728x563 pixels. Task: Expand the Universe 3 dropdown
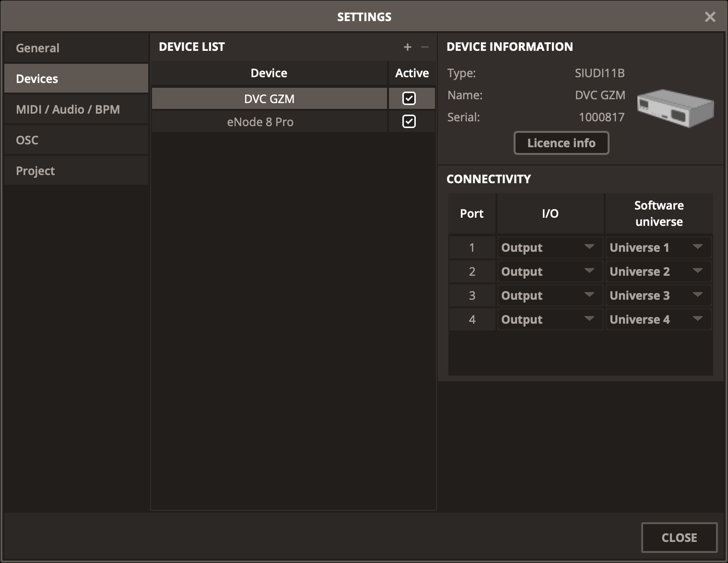658,295
